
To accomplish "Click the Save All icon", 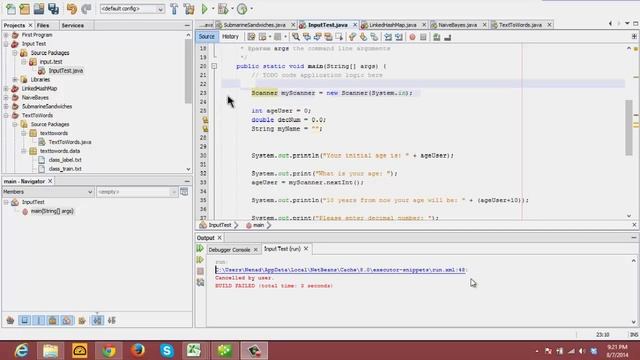I will tap(53, 9).
